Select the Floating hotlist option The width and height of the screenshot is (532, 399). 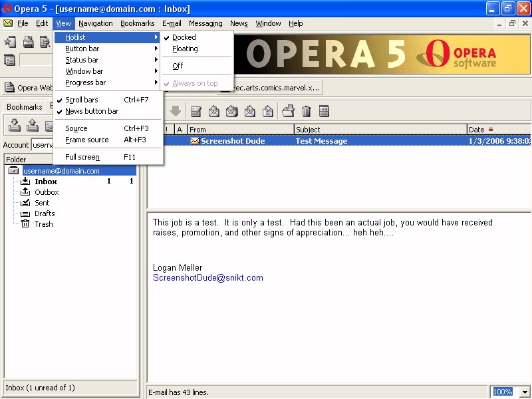point(197,49)
